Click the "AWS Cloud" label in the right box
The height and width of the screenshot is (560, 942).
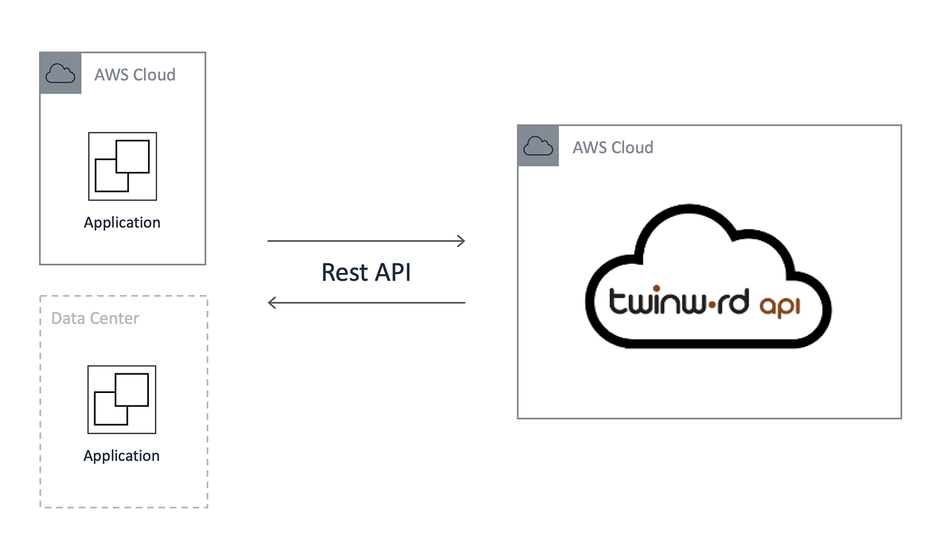pyautogui.click(x=613, y=148)
